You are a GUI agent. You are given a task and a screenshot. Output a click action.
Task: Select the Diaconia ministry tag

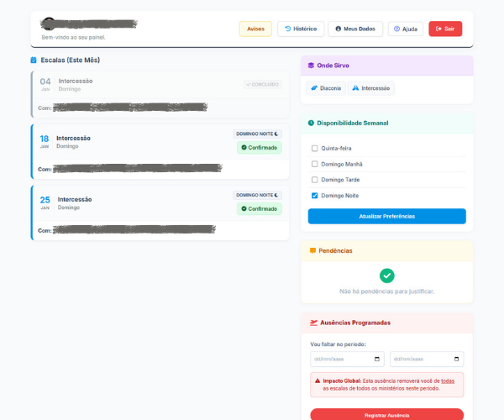click(325, 88)
